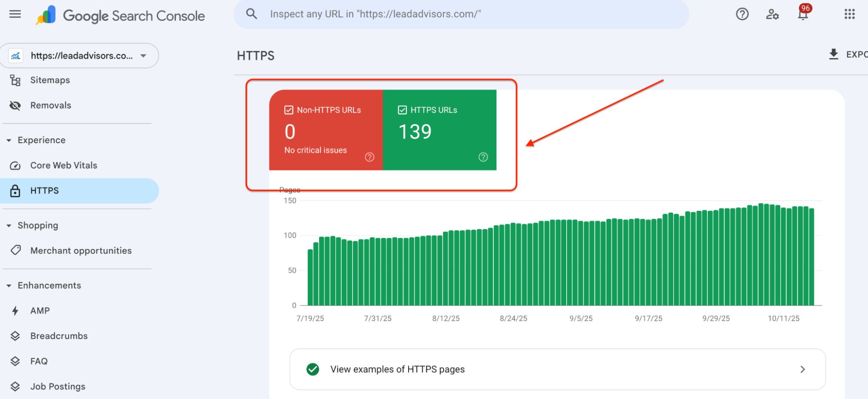868x399 pixels.
Task: Collapse the Shopping section
Action: 9,226
